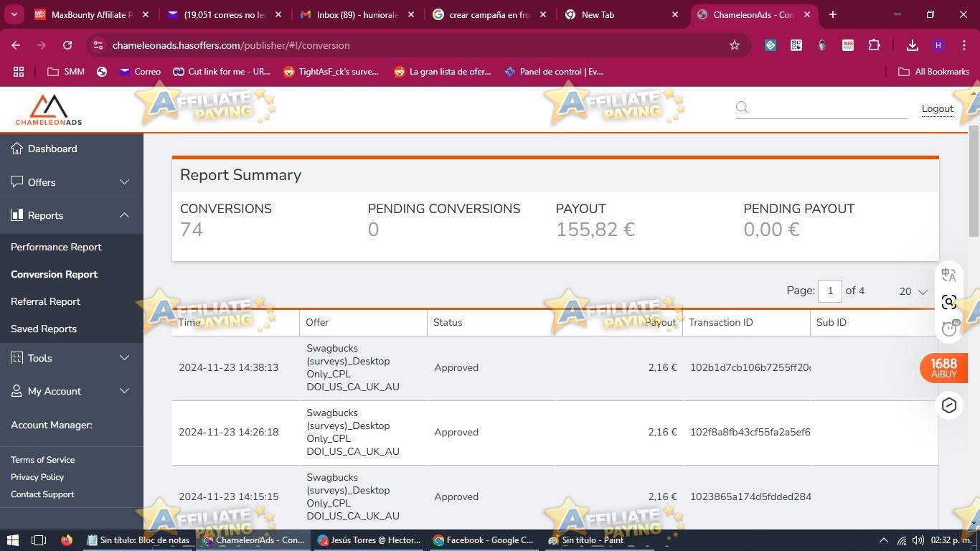This screenshot has height=551, width=980.
Task: Switch to the New Tab browser tab
Action: click(622, 14)
